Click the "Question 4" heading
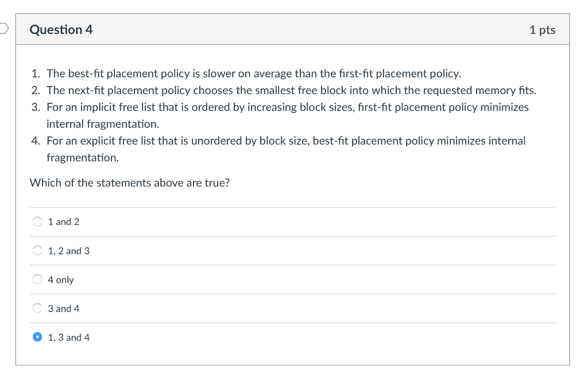588x378 pixels. (61, 29)
